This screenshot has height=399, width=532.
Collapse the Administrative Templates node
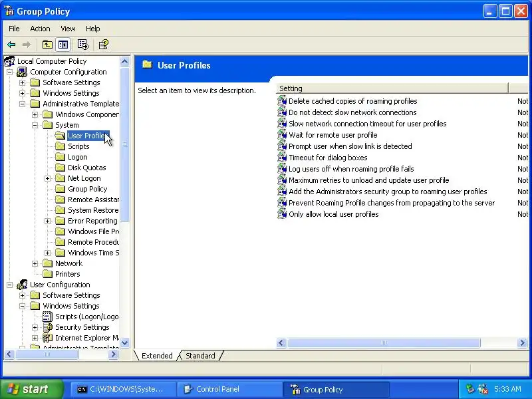(x=22, y=104)
